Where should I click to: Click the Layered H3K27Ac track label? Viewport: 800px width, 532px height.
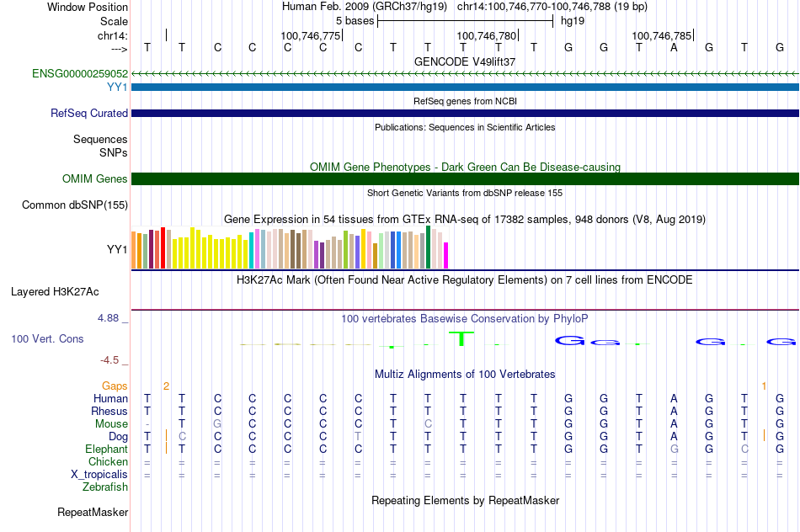55,292
